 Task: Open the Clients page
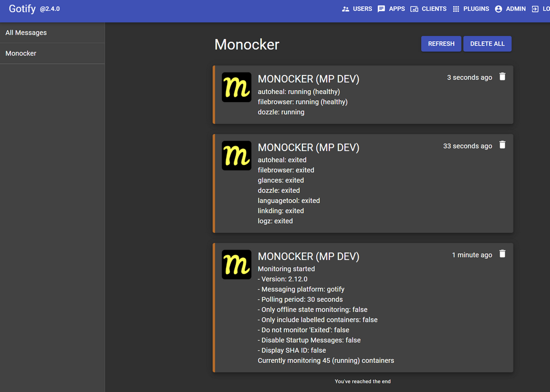(x=428, y=9)
